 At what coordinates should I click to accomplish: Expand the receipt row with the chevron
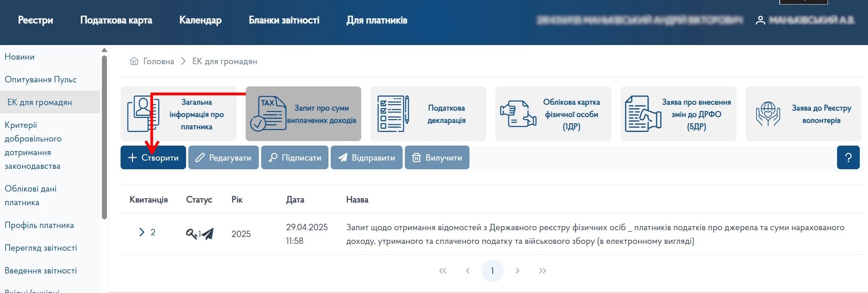141,232
